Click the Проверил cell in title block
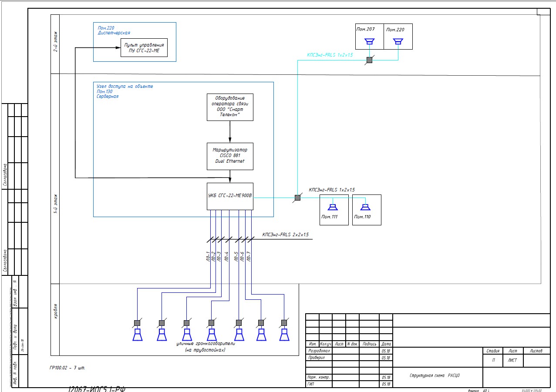The height and width of the screenshot is (392, 556). (x=319, y=358)
